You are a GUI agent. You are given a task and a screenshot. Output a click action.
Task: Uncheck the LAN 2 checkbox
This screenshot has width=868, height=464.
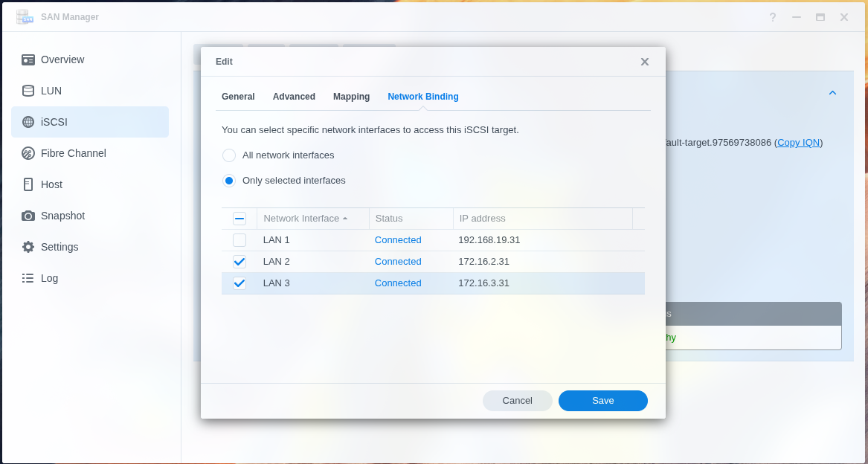[239, 262]
